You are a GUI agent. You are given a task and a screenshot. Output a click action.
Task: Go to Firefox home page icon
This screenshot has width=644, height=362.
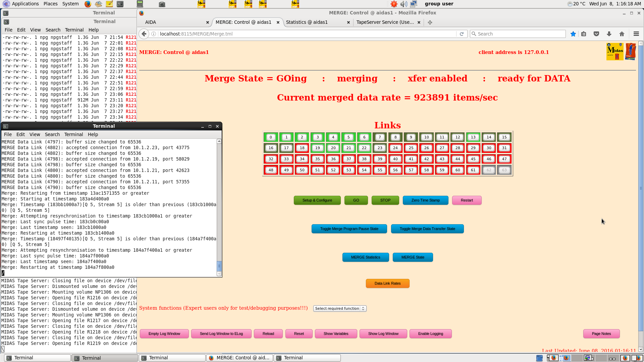622,34
